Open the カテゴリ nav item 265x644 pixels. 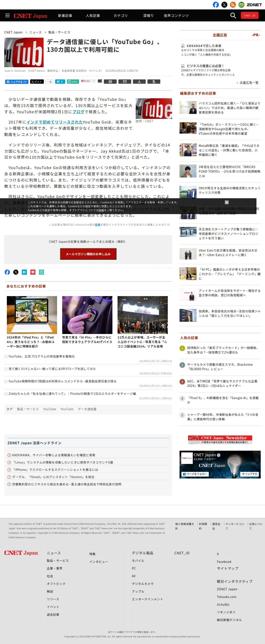[x=121, y=15]
